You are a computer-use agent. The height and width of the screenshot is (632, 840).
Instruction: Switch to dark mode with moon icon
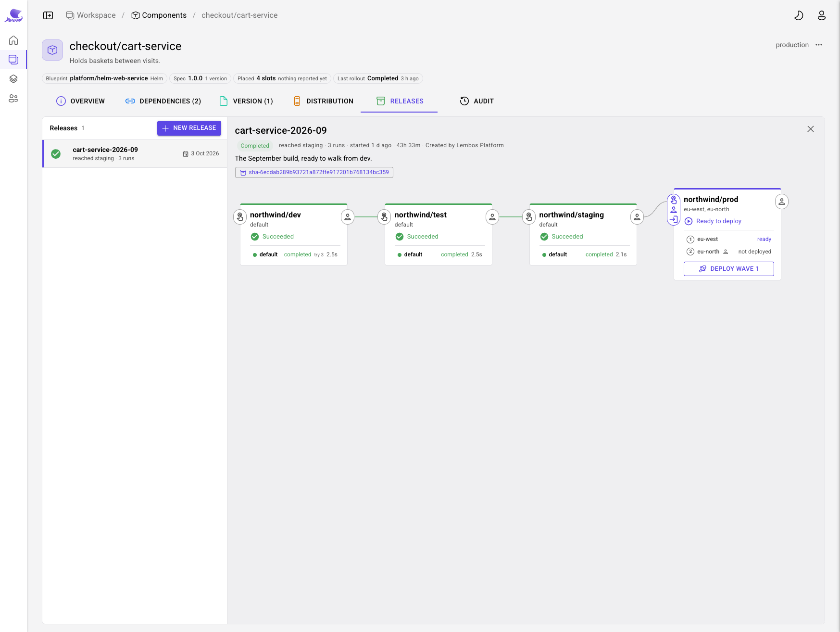tap(799, 15)
